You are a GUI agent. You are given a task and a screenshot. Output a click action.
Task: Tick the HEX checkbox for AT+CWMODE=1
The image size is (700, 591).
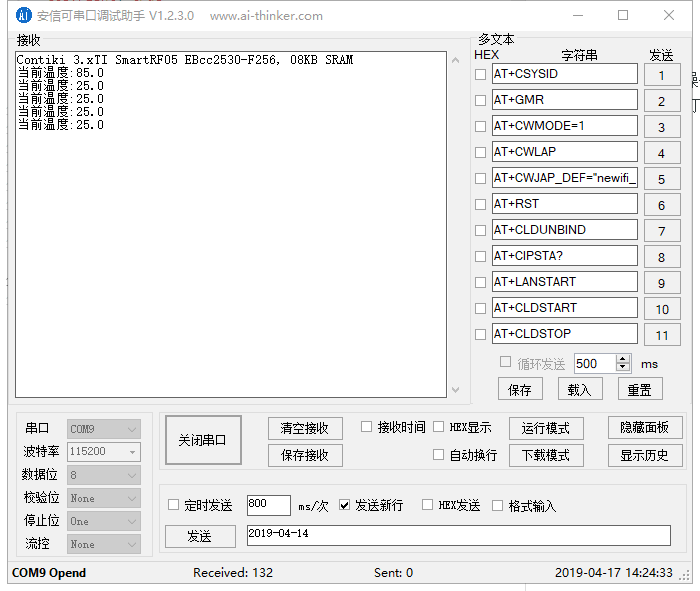[x=480, y=126]
